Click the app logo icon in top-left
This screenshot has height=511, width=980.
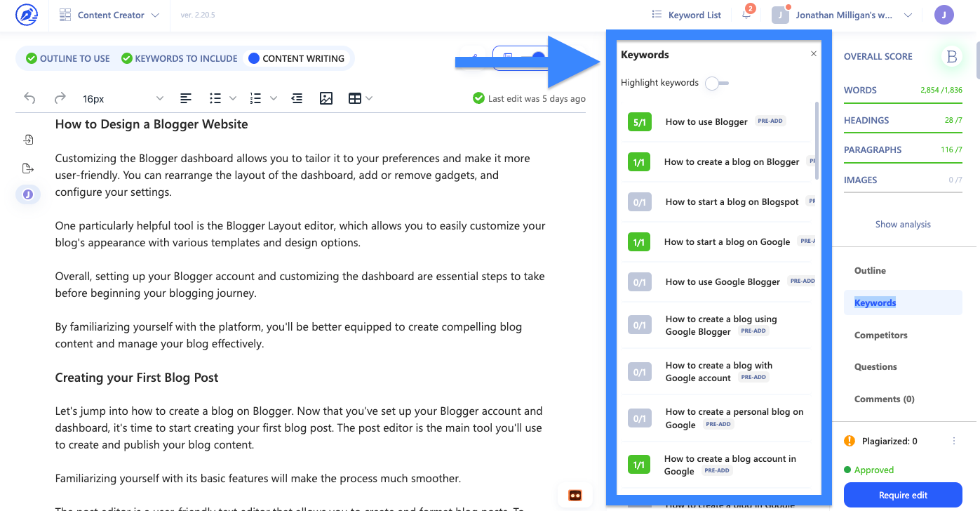point(27,15)
